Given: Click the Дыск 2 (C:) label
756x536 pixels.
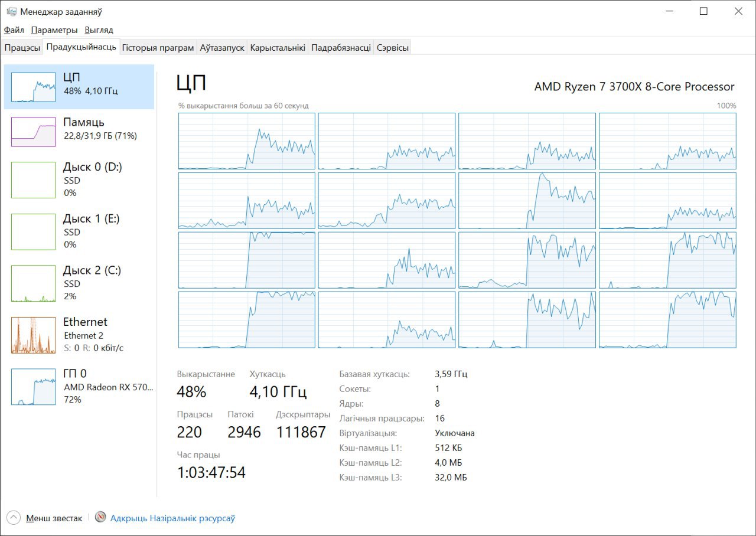Looking at the screenshot, I should (x=92, y=270).
